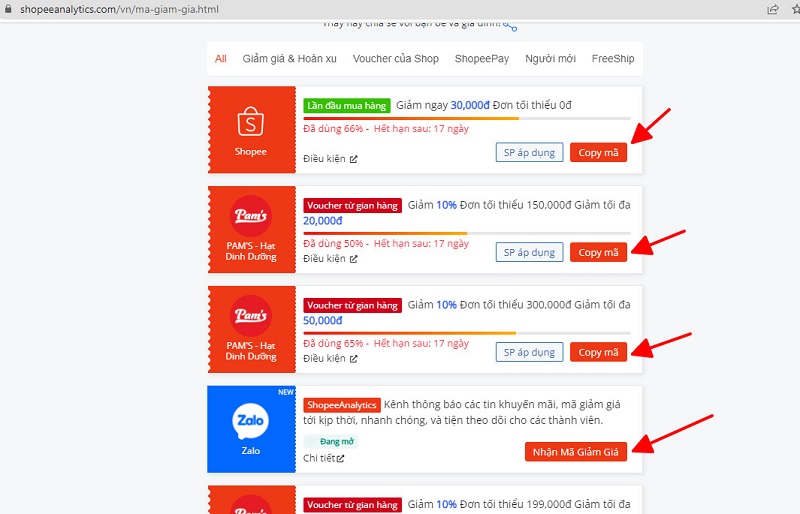800x514 pixels.
Task: Copy code for the Shopee 30,000đ voucher
Action: [598, 152]
